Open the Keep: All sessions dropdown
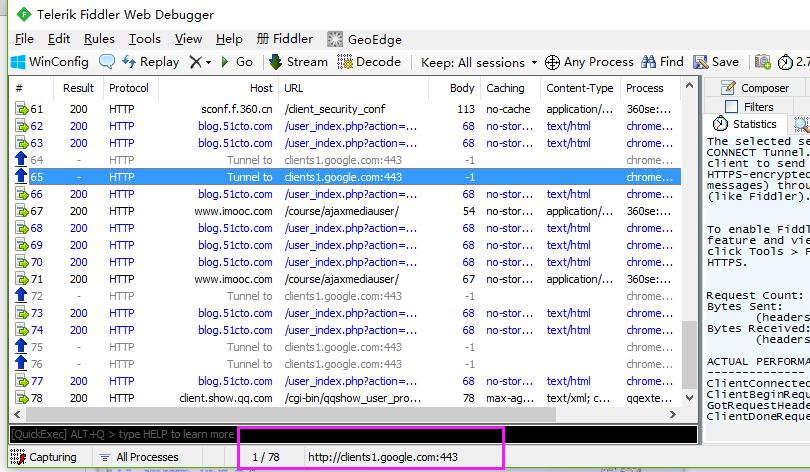This screenshot has height=472, width=810. pyautogui.click(x=479, y=62)
